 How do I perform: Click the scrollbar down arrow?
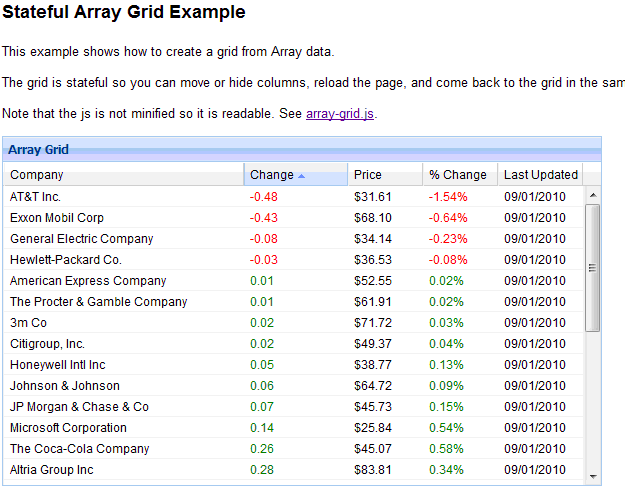(x=593, y=477)
